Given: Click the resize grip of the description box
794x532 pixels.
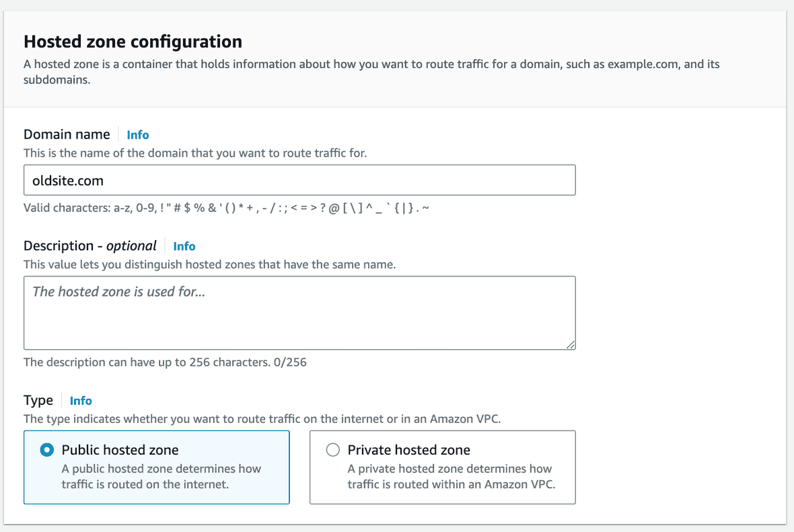Looking at the screenshot, I should (571, 344).
